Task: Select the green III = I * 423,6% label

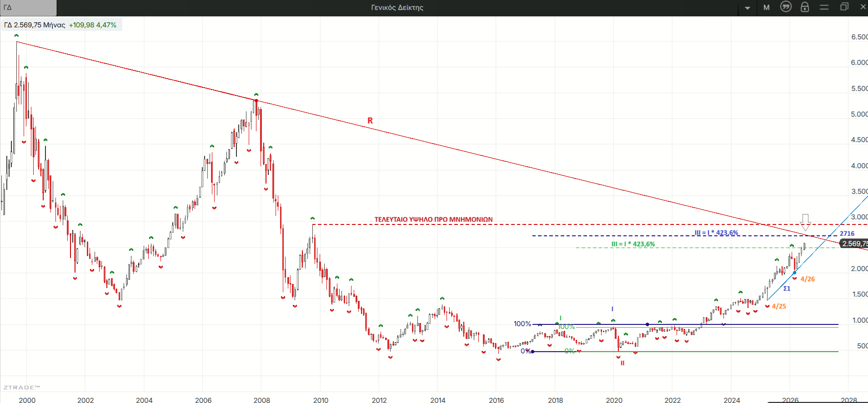Action: tap(633, 244)
